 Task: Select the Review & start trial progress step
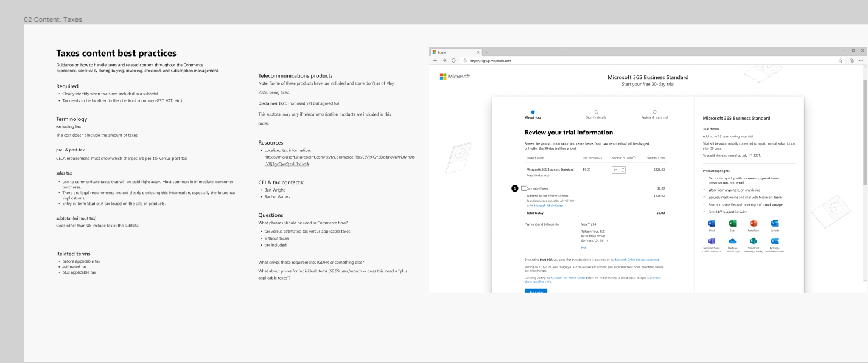(654, 114)
